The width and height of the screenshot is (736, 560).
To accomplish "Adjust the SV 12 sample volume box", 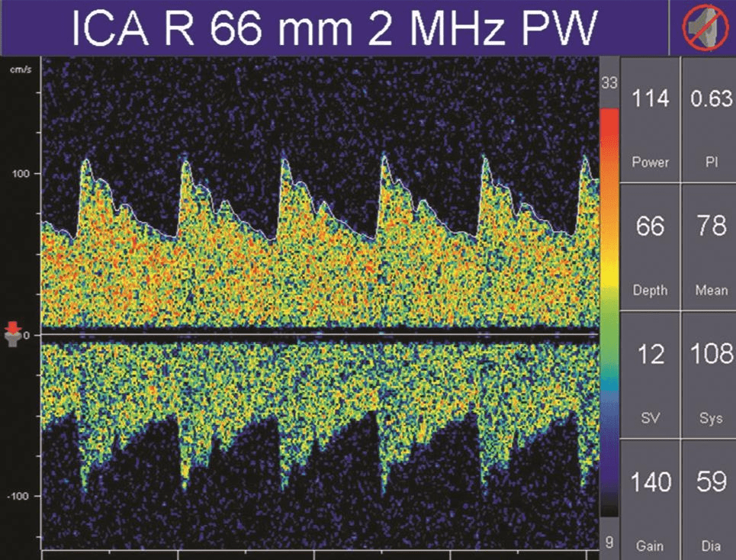I will 650,374.
